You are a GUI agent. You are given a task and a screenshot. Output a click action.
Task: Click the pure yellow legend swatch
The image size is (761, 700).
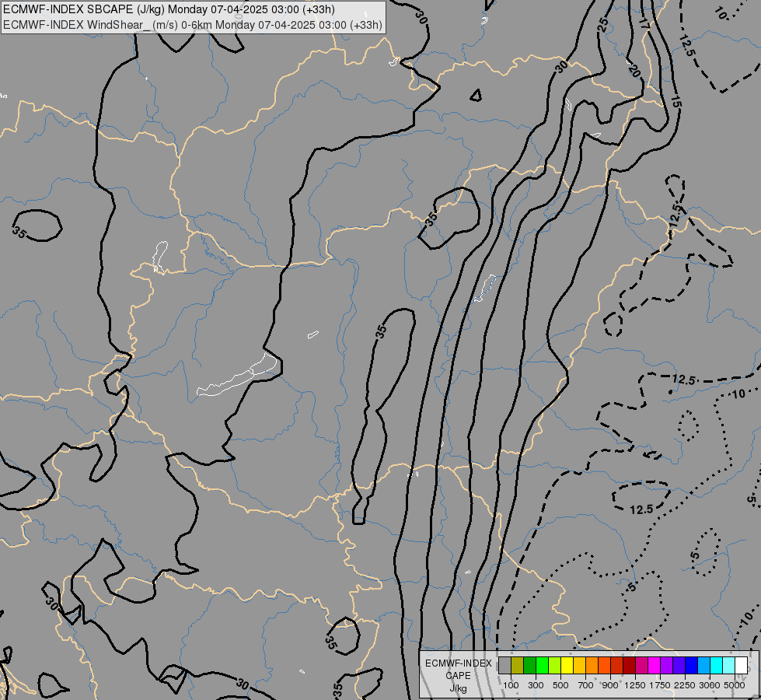click(567, 665)
